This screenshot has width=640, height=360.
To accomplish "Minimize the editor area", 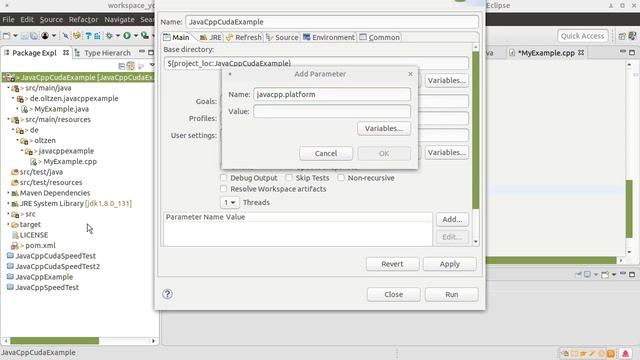I will pos(622,52).
